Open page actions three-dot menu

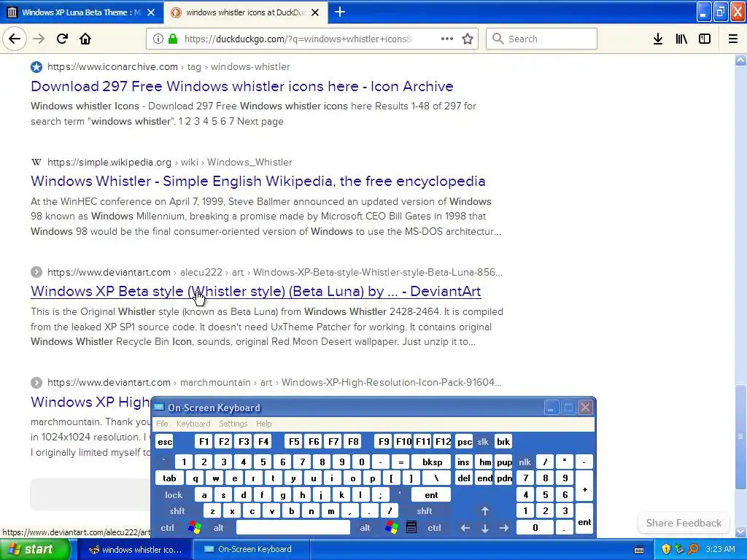(x=447, y=39)
